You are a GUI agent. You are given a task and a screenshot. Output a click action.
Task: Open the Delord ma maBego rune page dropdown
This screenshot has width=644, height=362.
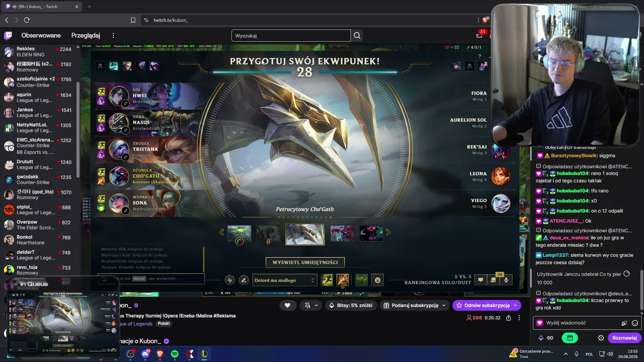click(x=284, y=280)
